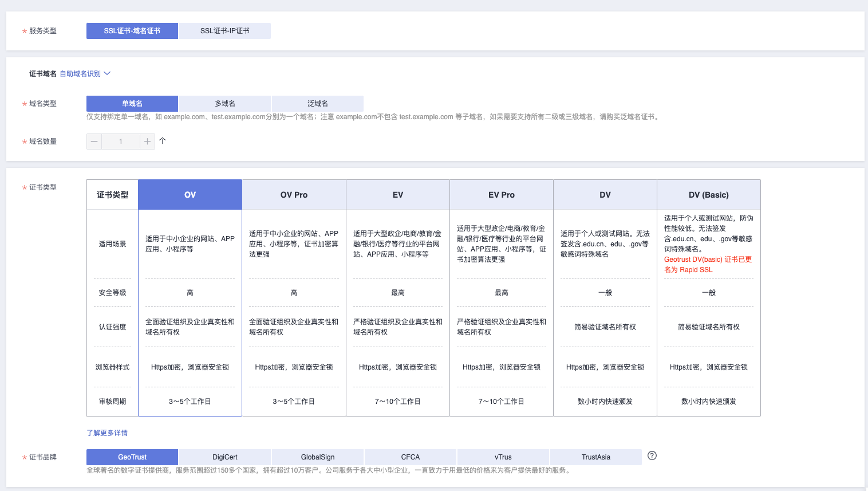Click the 证书品牌 field label
868x491 pixels.
coord(43,457)
